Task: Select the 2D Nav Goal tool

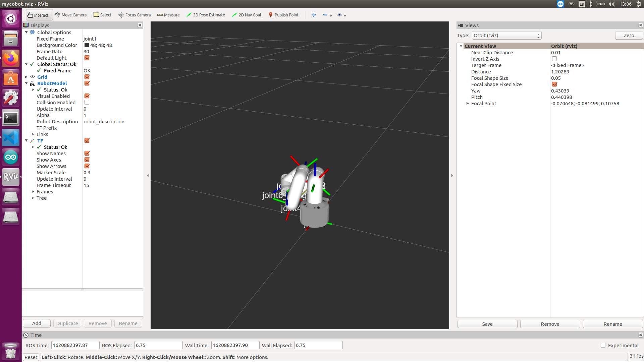Action: click(x=247, y=15)
